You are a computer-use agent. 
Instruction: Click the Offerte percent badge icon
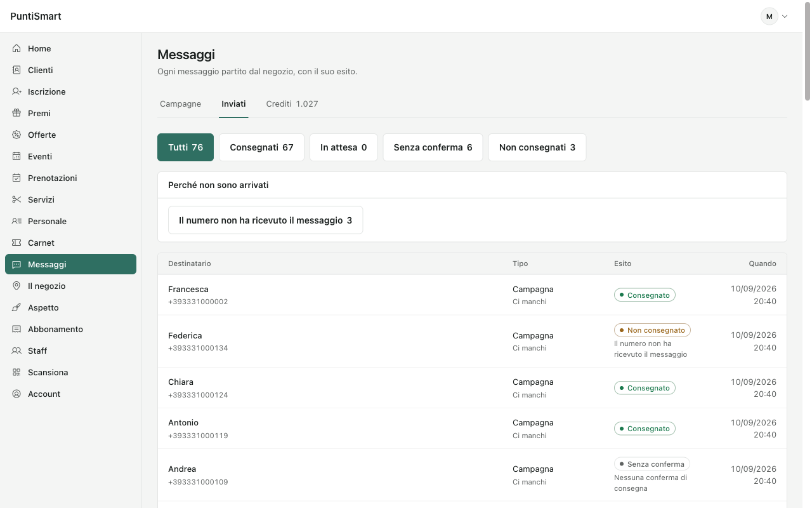[16, 135]
